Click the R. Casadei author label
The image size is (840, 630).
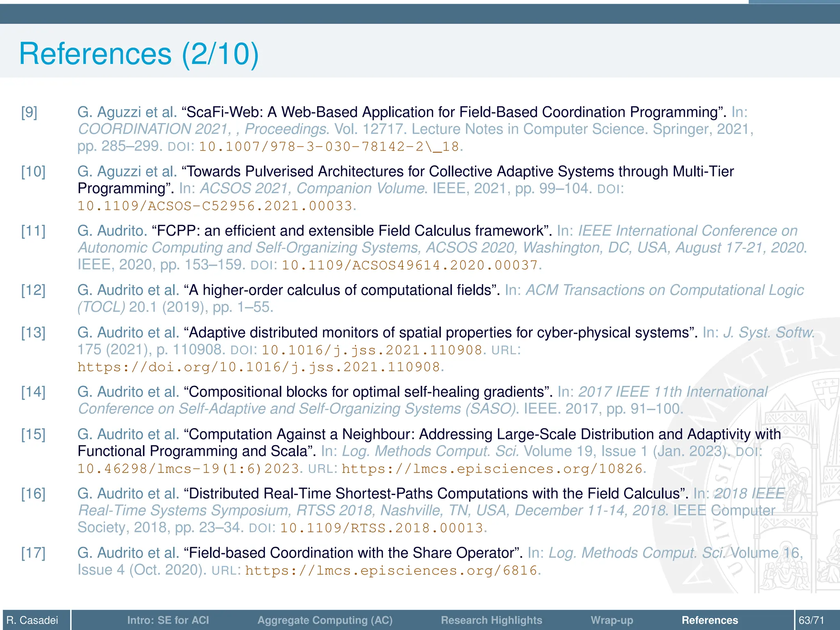(x=32, y=620)
